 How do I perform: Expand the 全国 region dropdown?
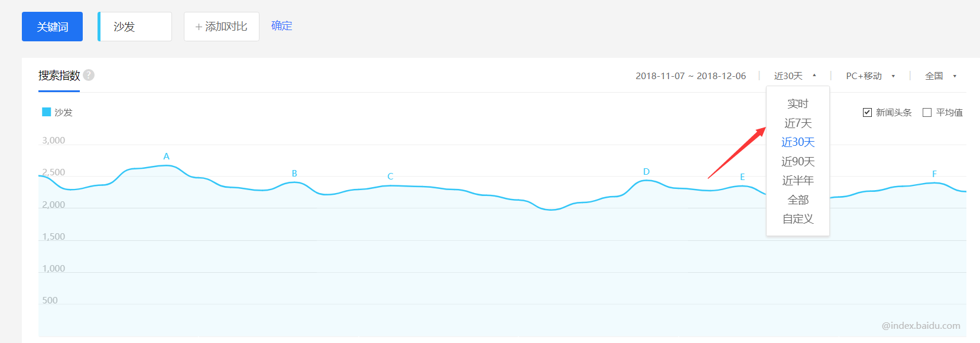[x=940, y=76]
